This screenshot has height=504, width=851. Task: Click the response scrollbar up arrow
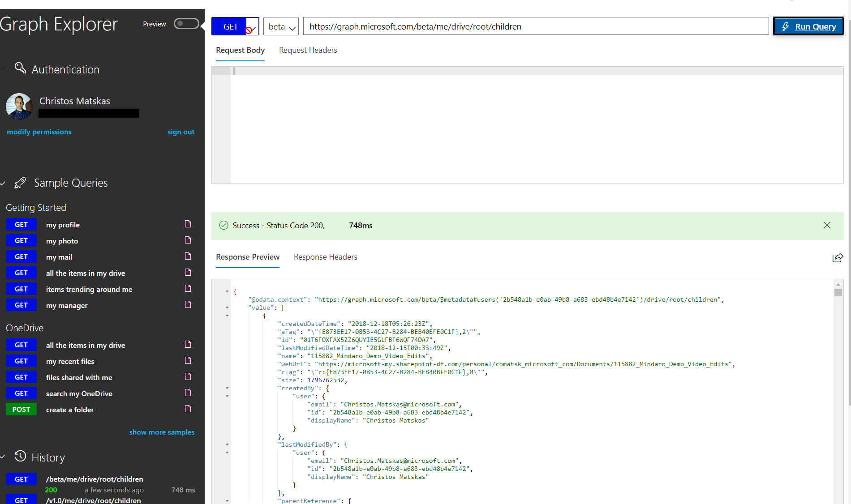coord(838,285)
